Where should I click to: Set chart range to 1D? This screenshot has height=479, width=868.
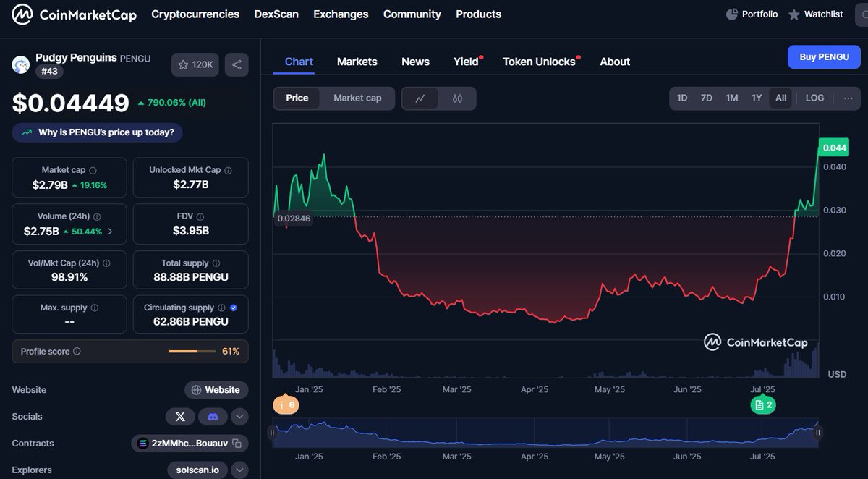tap(682, 98)
